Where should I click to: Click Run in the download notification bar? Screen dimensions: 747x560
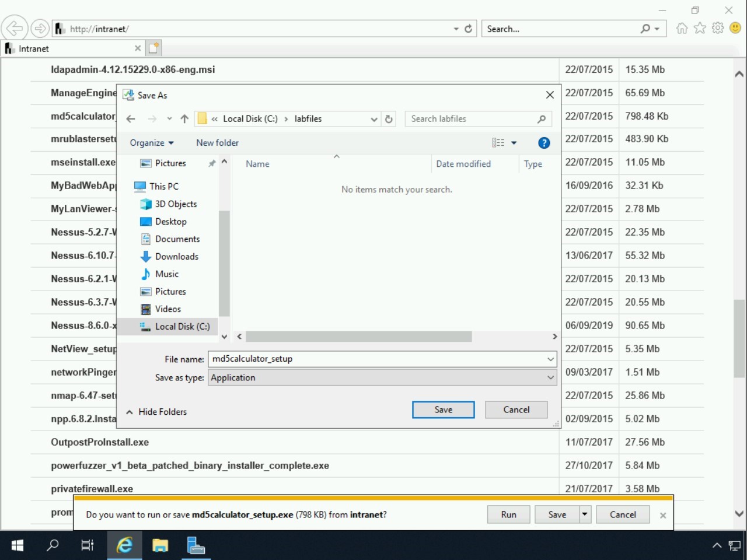point(508,514)
